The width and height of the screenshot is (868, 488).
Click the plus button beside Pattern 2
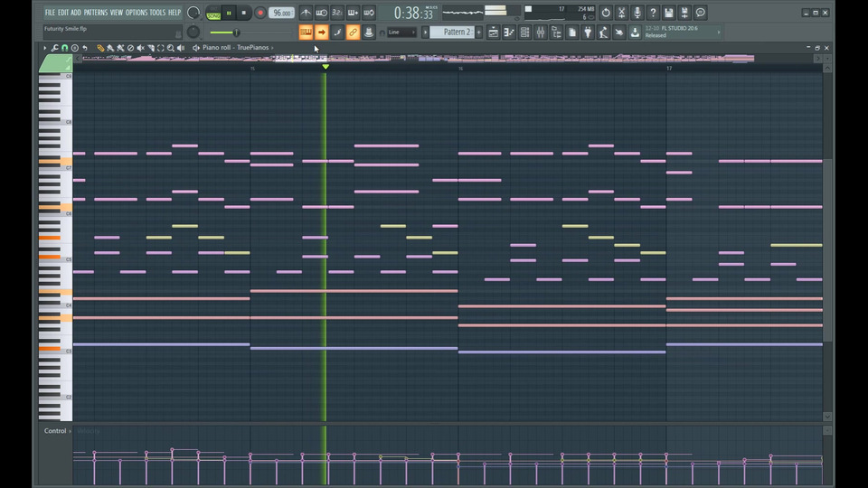[478, 33]
